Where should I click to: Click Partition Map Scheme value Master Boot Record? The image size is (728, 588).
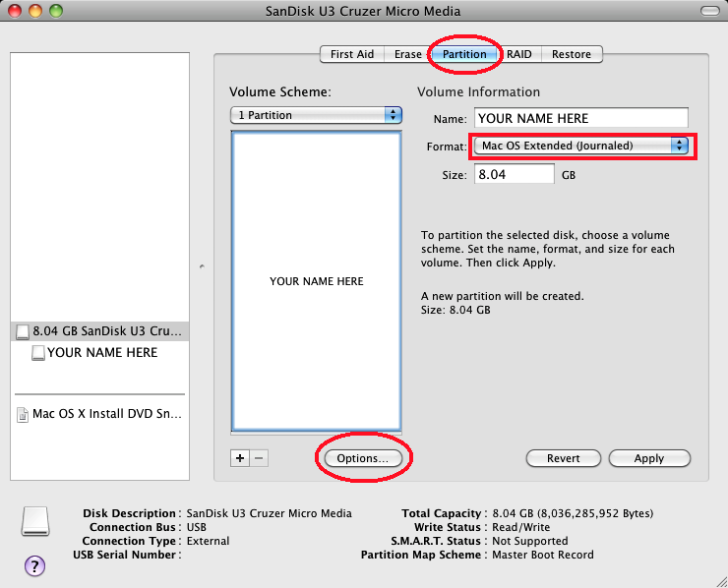(543, 555)
